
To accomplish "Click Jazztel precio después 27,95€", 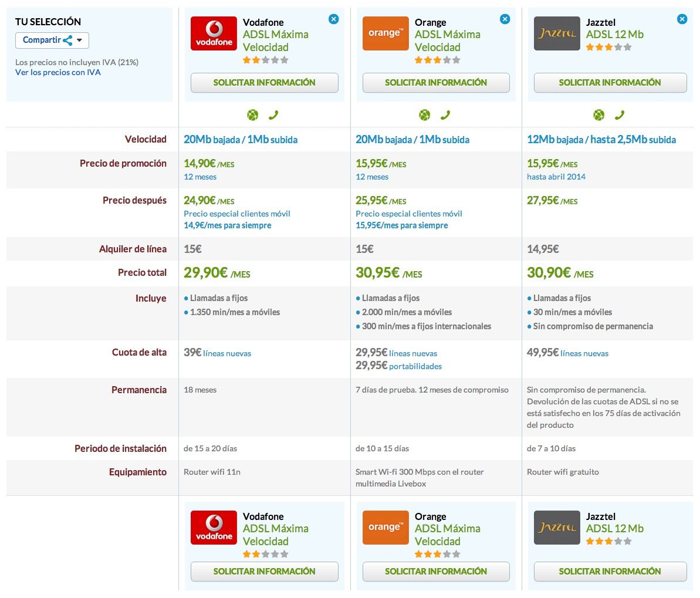I will tap(552, 201).
